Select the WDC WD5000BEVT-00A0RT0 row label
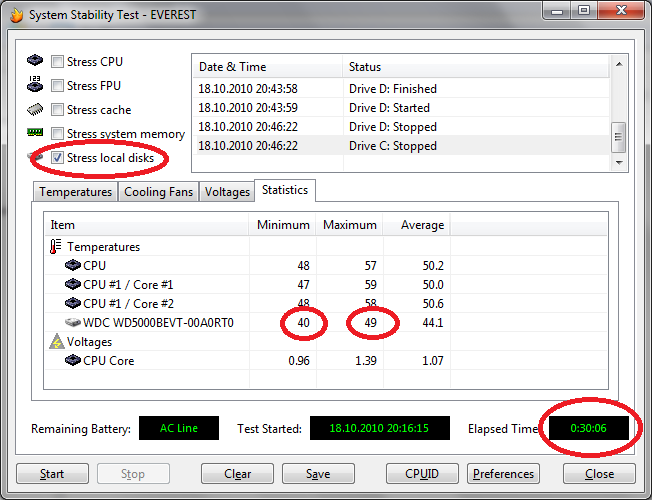 (x=158, y=323)
